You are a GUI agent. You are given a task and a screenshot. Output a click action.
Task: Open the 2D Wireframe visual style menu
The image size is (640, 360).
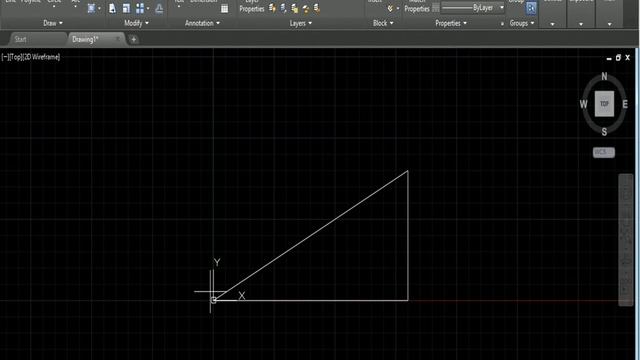pyautogui.click(x=42, y=57)
